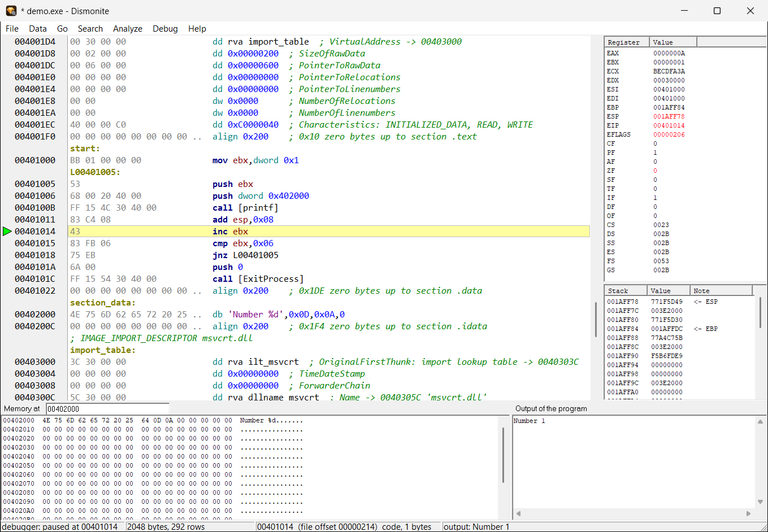Select address 004001D4 row
The height and width of the screenshot is (532, 768).
pyautogui.click(x=329, y=42)
